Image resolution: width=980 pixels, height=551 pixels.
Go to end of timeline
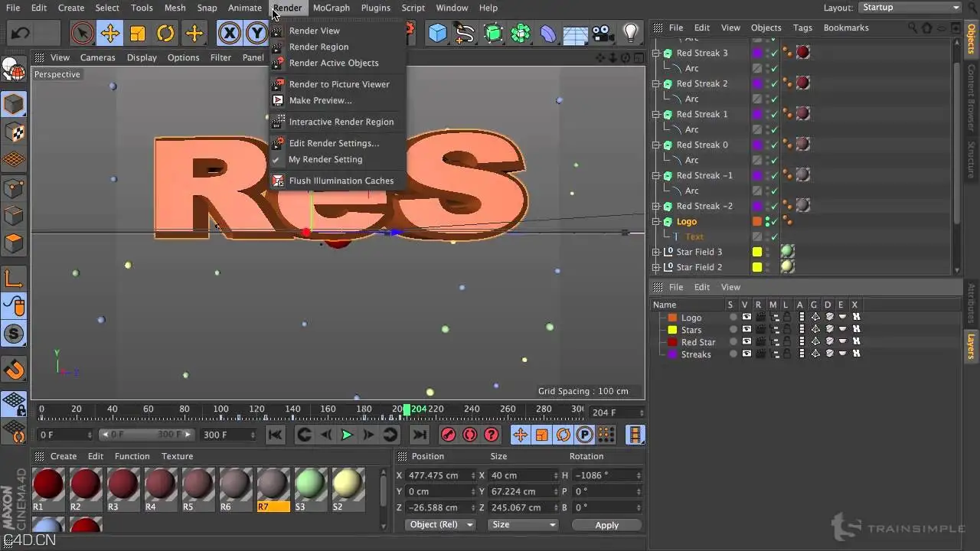click(420, 435)
